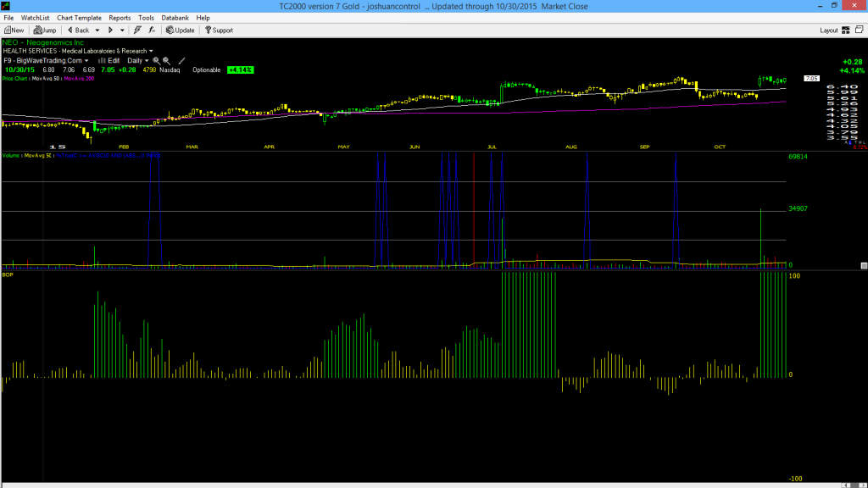Click the 7.05 last-price marker

[811, 79]
